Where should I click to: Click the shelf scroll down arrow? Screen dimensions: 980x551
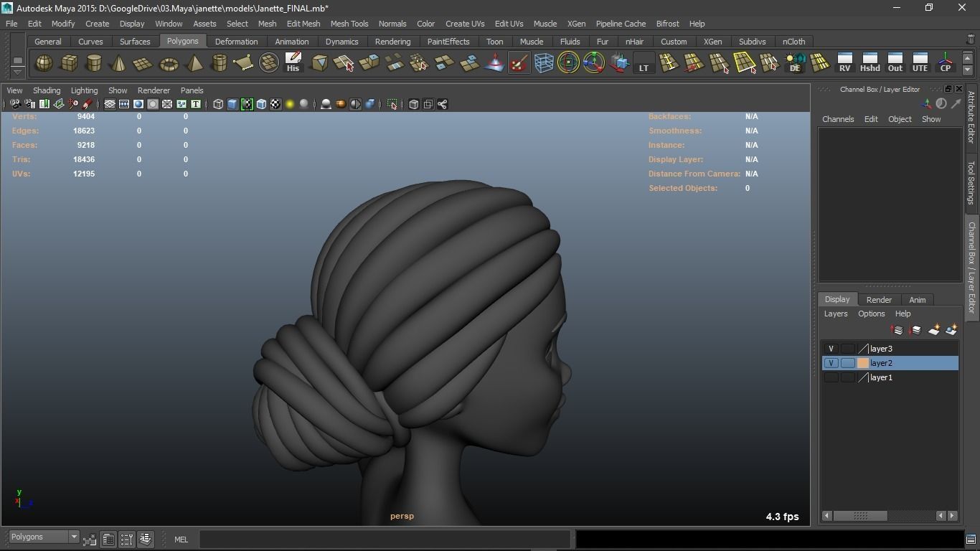968,70
